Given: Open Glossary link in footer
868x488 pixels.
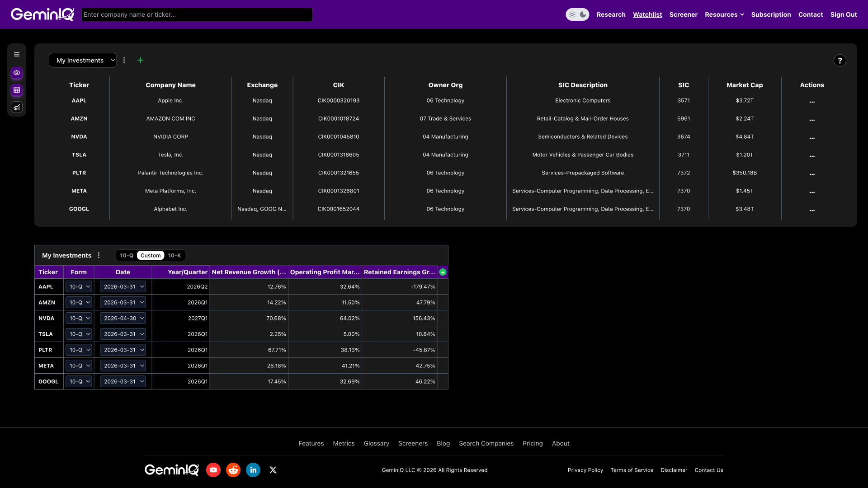Looking at the screenshot, I should (377, 443).
